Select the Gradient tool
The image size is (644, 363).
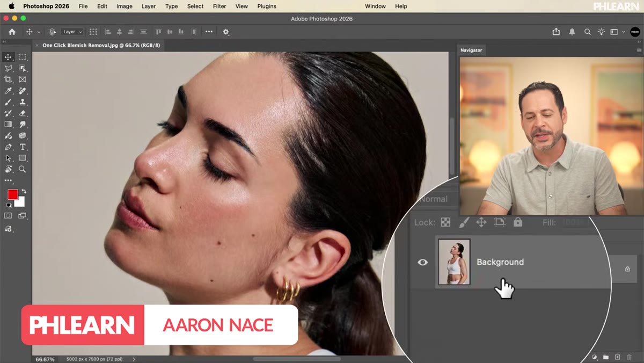pyautogui.click(x=8, y=125)
